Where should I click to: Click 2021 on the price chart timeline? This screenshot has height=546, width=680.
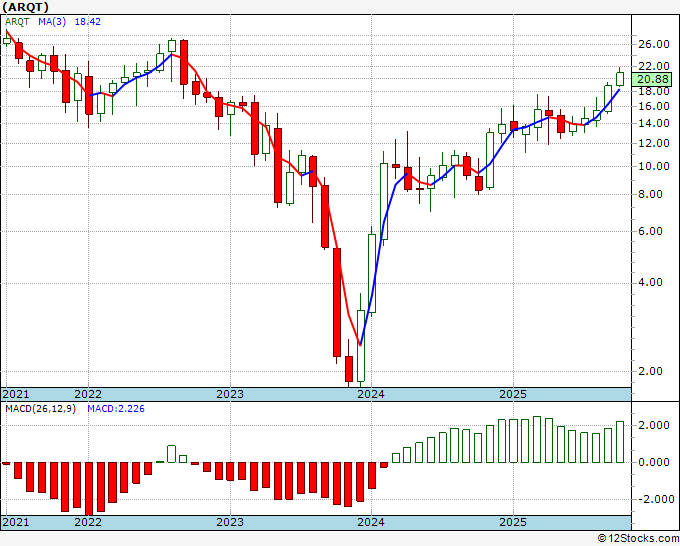16,394
